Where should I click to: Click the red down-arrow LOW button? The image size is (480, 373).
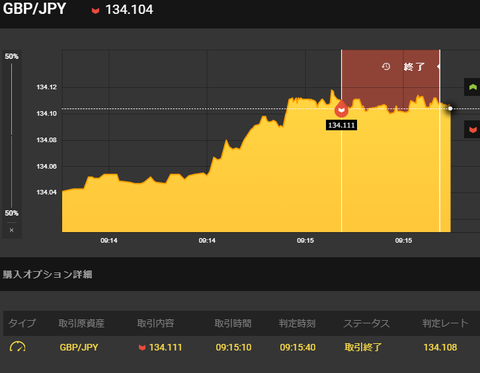click(472, 129)
